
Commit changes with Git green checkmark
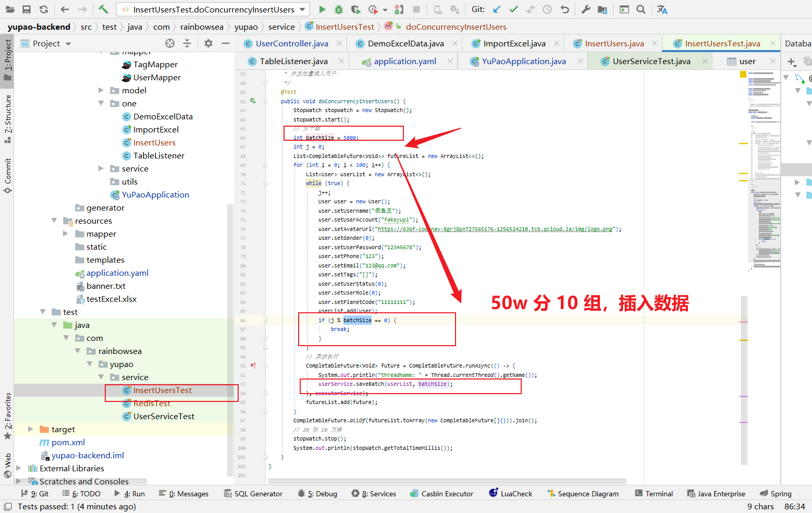point(514,9)
